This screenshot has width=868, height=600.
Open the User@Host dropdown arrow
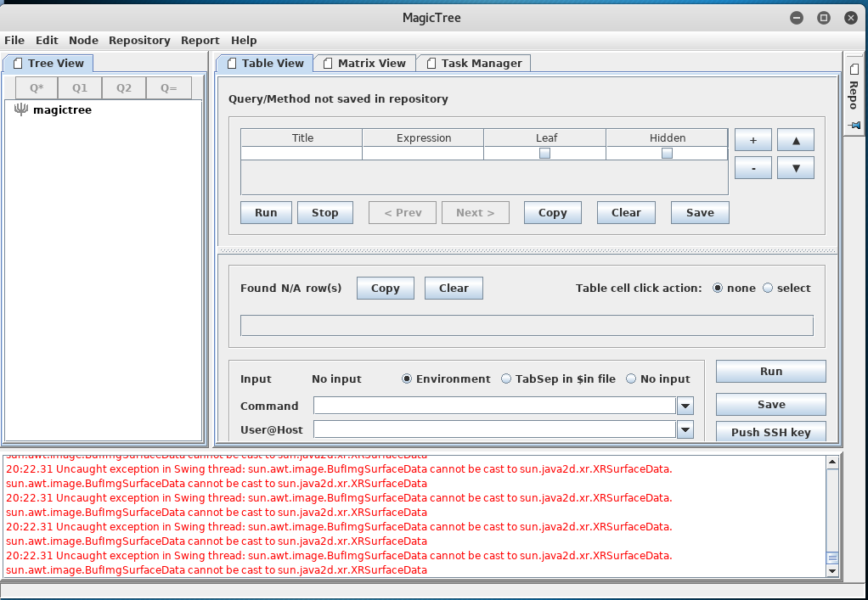coord(685,429)
